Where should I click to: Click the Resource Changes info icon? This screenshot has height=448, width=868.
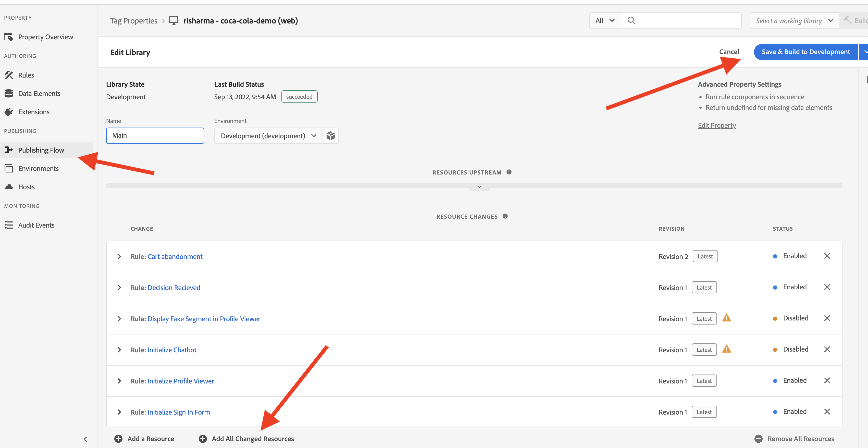tap(505, 216)
